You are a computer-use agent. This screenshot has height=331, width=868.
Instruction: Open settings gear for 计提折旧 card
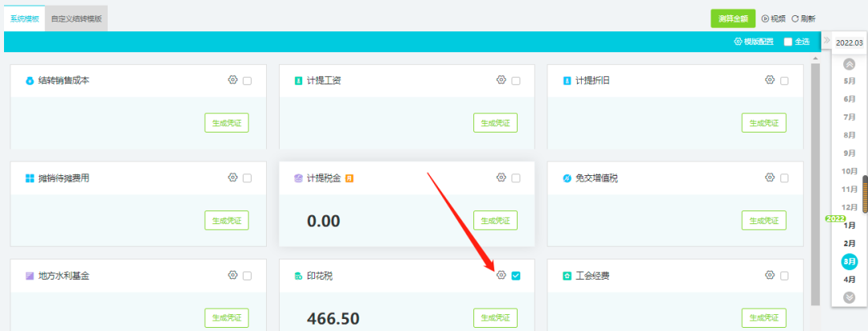pos(769,80)
